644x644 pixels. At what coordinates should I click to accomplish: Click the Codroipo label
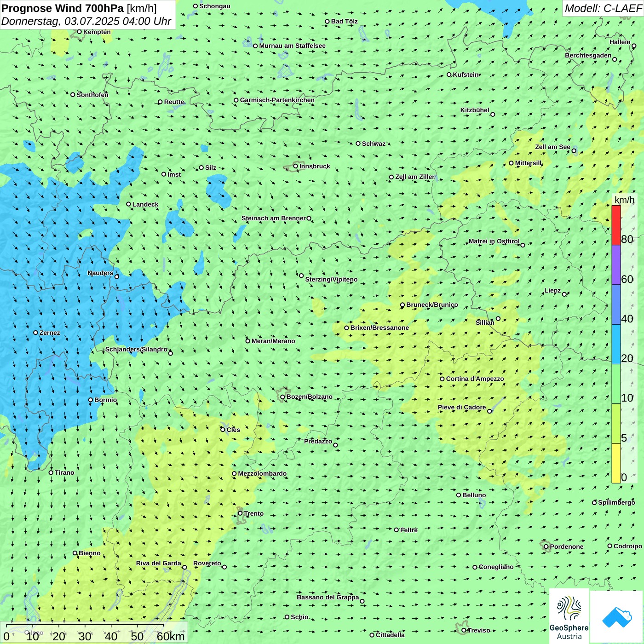tap(628, 546)
